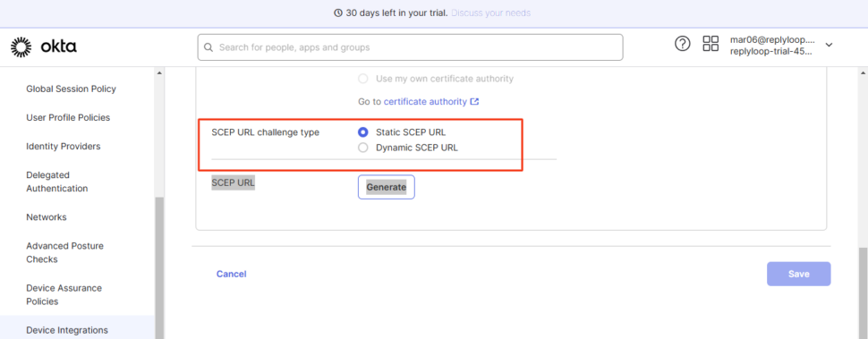Click the people, apps and groups search field
This screenshot has height=339, width=868.
(410, 47)
